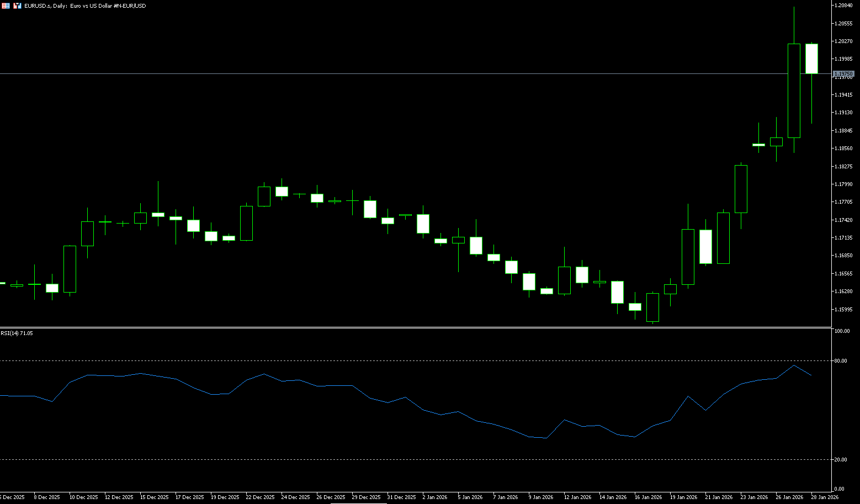The width and height of the screenshot is (860, 504).
Task: Select the RSI 80.00 level label
Action: coord(841,361)
